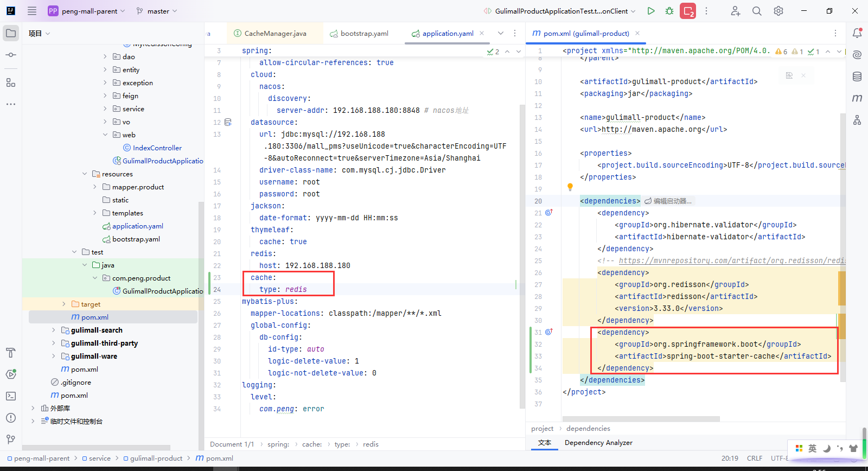Screen dimensions: 868x471
Task: Expand the gulimall-ware module
Action: click(x=54, y=356)
